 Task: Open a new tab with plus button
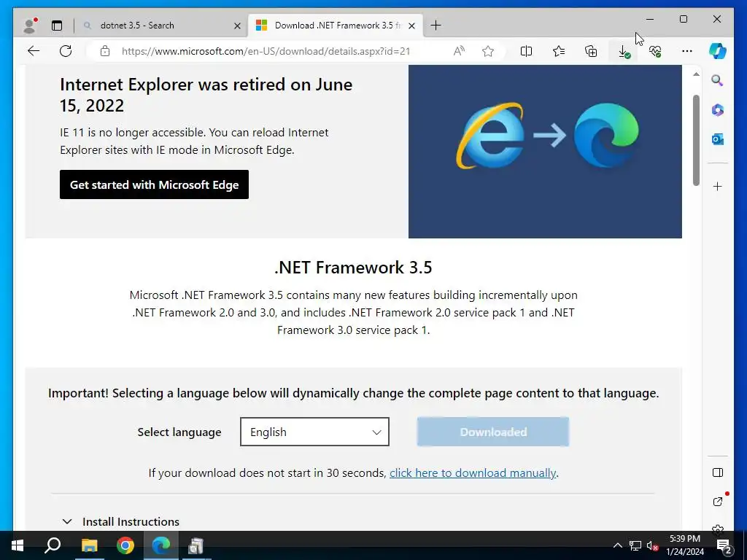tap(436, 26)
